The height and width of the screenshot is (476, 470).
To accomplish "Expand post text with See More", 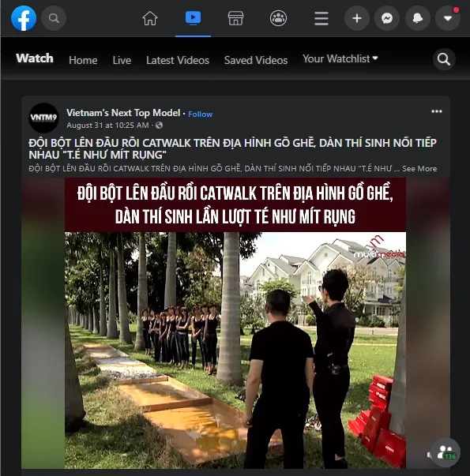I will (x=419, y=168).
